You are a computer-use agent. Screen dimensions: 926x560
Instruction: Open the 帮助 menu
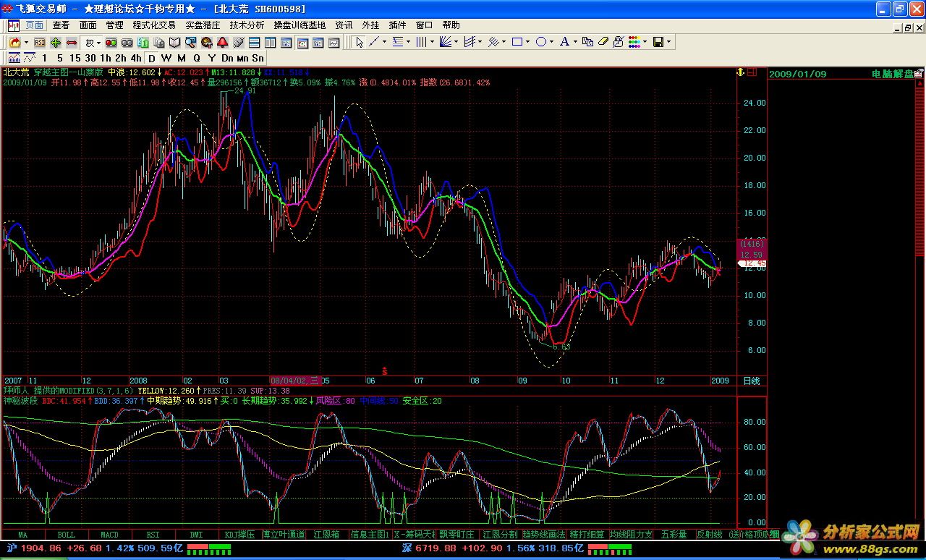(x=451, y=25)
